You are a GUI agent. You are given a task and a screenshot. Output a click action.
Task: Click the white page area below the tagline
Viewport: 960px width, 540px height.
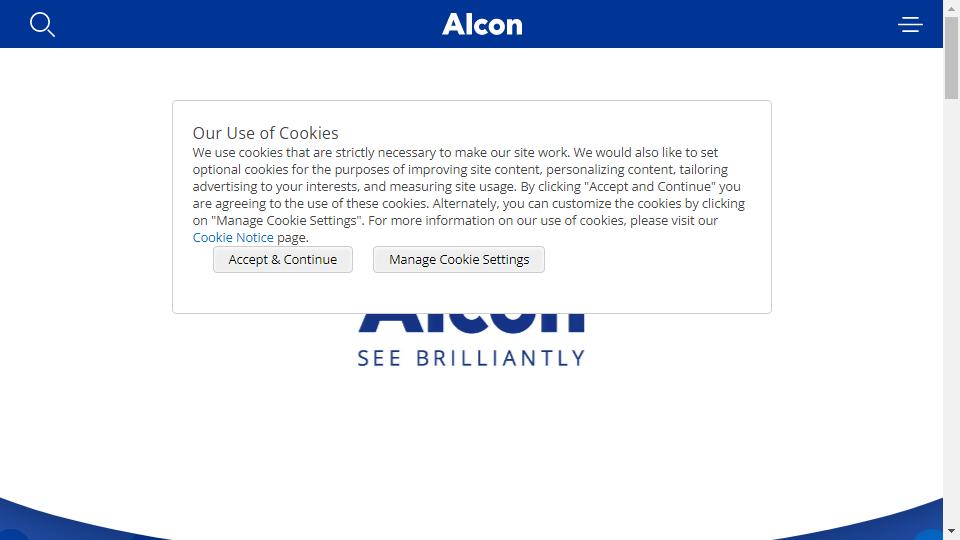pyautogui.click(x=471, y=429)
